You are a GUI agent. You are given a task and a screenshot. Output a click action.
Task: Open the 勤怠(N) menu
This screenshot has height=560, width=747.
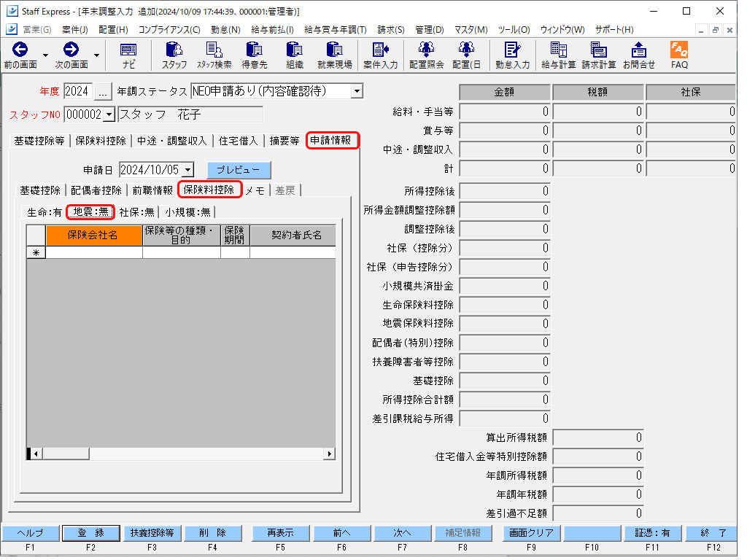click(x=225, y=29)
